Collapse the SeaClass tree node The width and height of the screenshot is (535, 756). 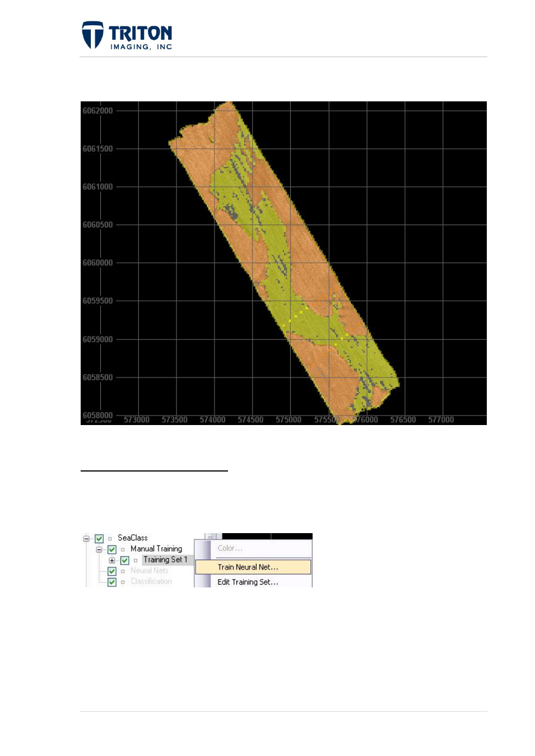[x=86, y=539]
